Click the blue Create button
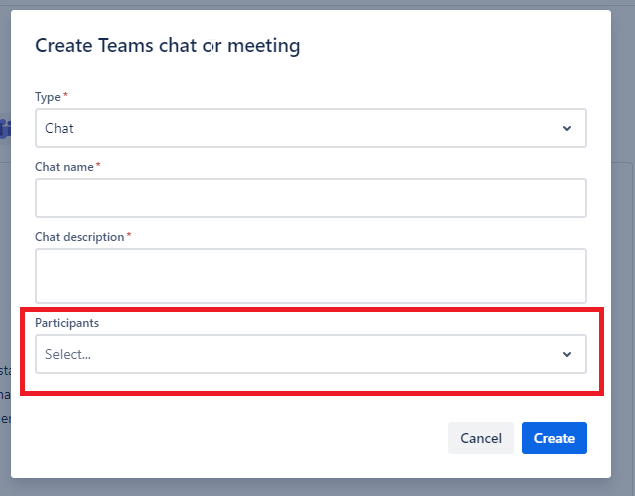The height and width of the screenshot is (496, 635). pos(554,438)
